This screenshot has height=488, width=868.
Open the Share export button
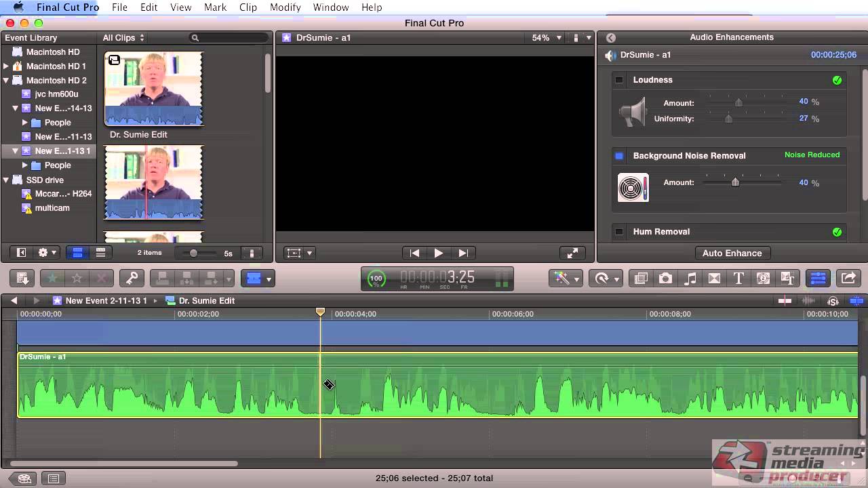click(848, 278)
